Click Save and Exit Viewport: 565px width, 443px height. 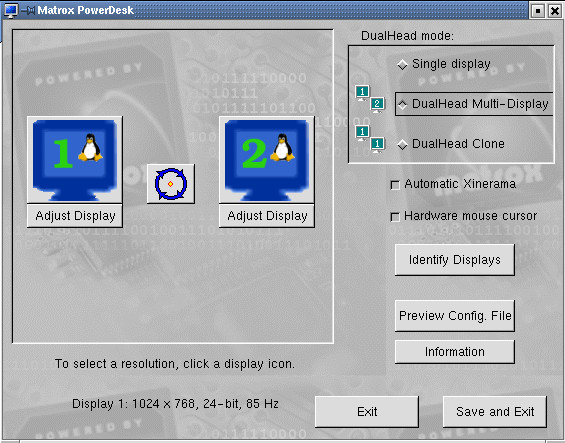pyautogui.click(x=495, y=412)
